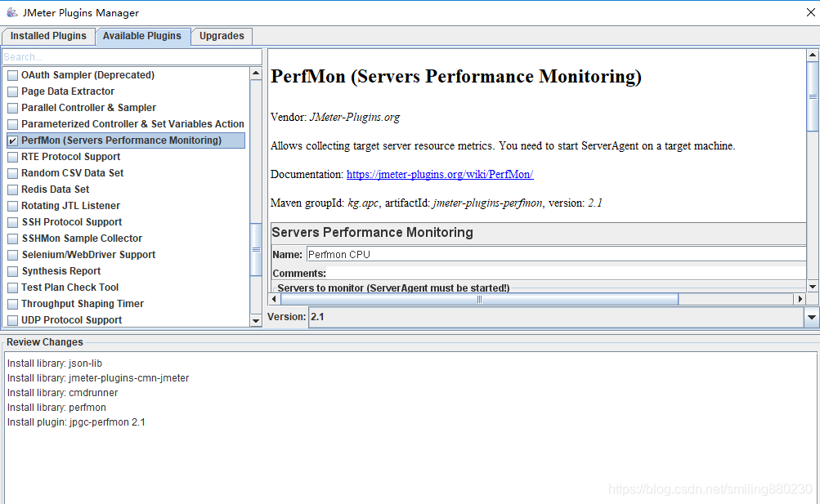The image size is (820, 504).
Task: Click the description pane vertical scrollbar thumb
Action: pos(812,96)
